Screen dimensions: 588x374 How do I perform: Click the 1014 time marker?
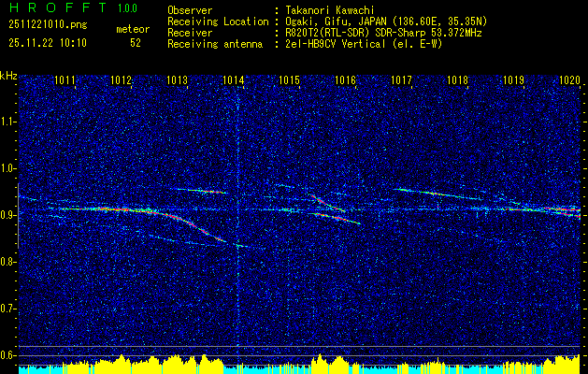click(234, 79)
